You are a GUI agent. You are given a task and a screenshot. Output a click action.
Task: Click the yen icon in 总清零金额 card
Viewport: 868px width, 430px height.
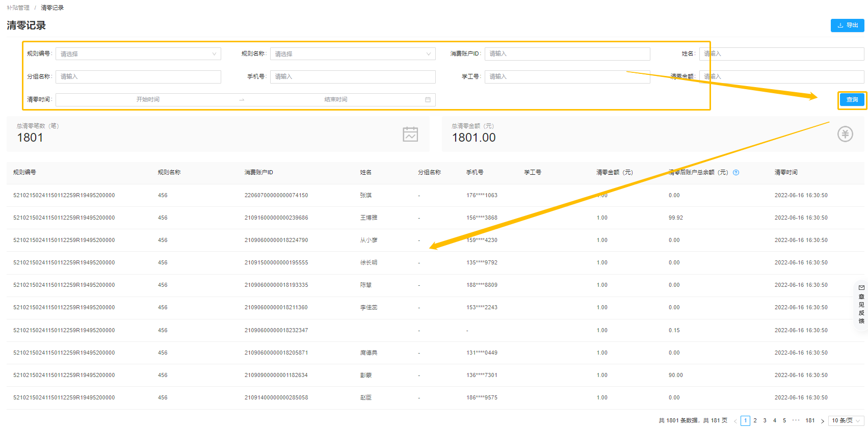click(x=845, y=134)
